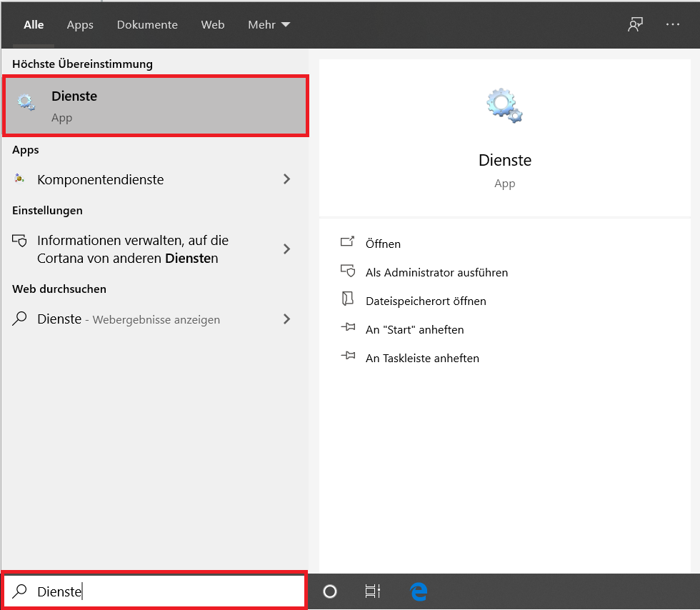Pin Dienste via An Taskleiste anheften

point(422,358)
